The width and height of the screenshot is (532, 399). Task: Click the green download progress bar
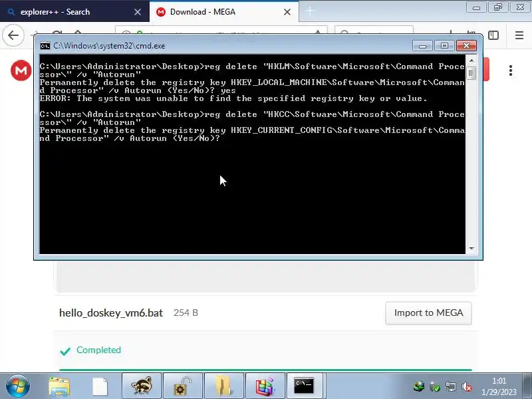pyautogui.click(x=265, y=370)
